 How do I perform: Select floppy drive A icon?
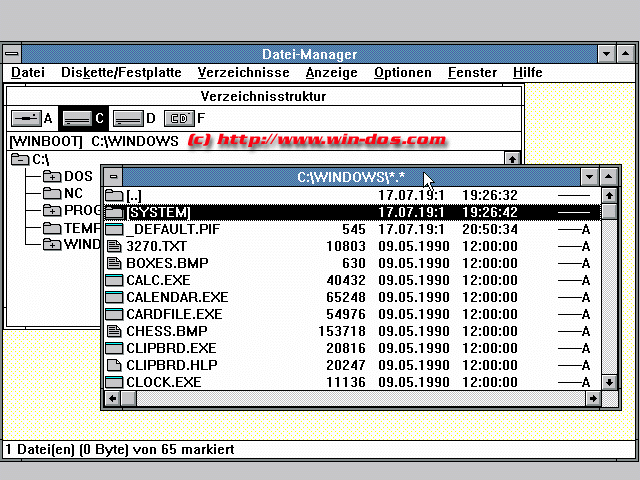tap(25, 119)
